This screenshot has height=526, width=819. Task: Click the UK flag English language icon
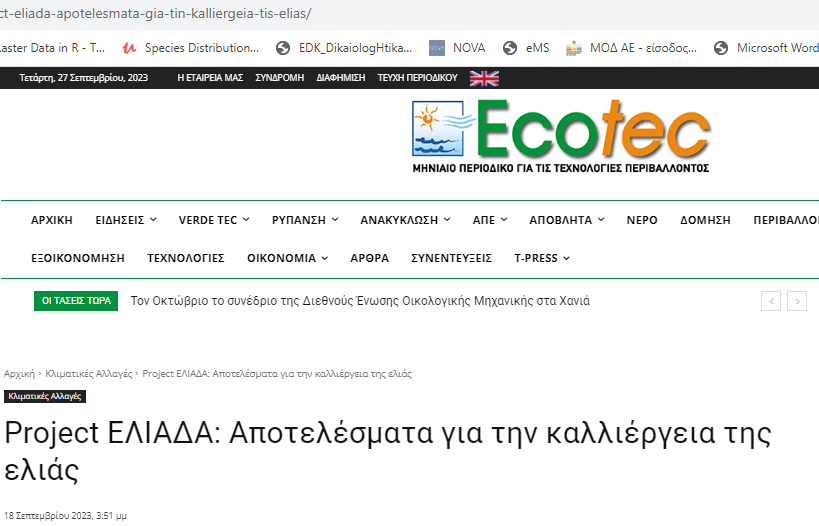[x=484, y=78]
